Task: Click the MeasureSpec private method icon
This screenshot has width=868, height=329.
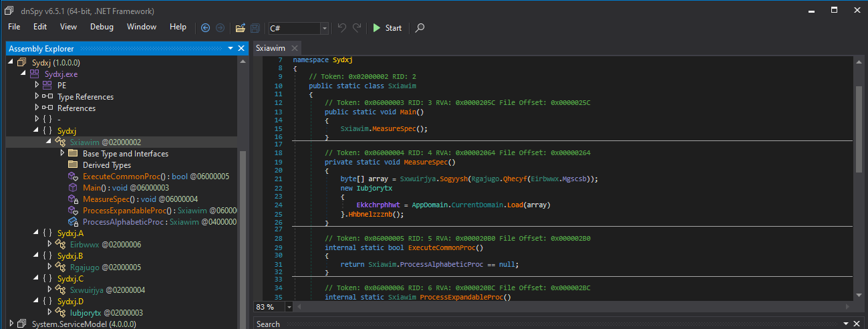Action: coord(73,199)
